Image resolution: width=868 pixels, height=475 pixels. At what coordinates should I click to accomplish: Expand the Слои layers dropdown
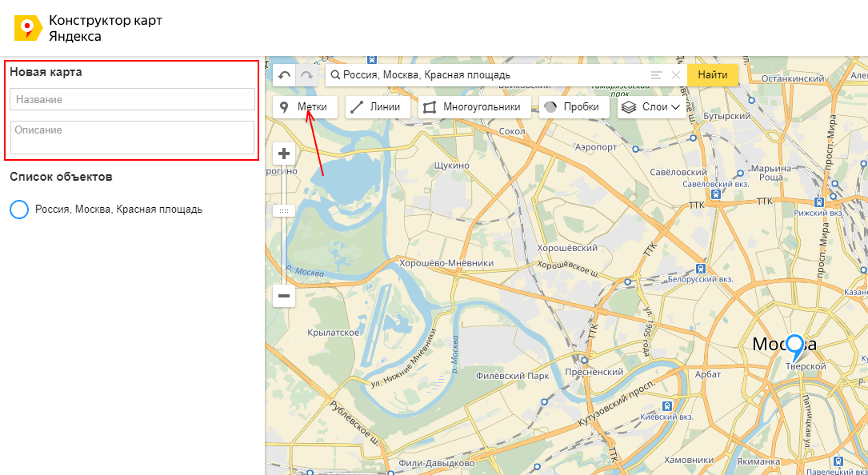pos(651,107)
